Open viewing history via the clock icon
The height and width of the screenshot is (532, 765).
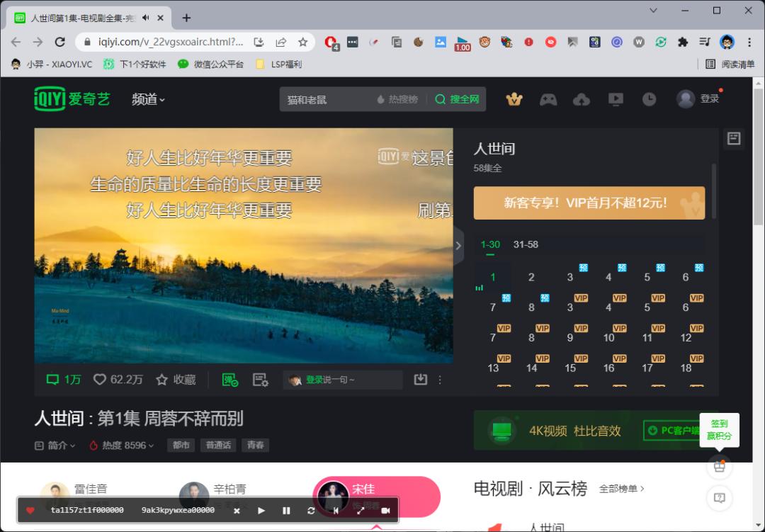point(650,99)
